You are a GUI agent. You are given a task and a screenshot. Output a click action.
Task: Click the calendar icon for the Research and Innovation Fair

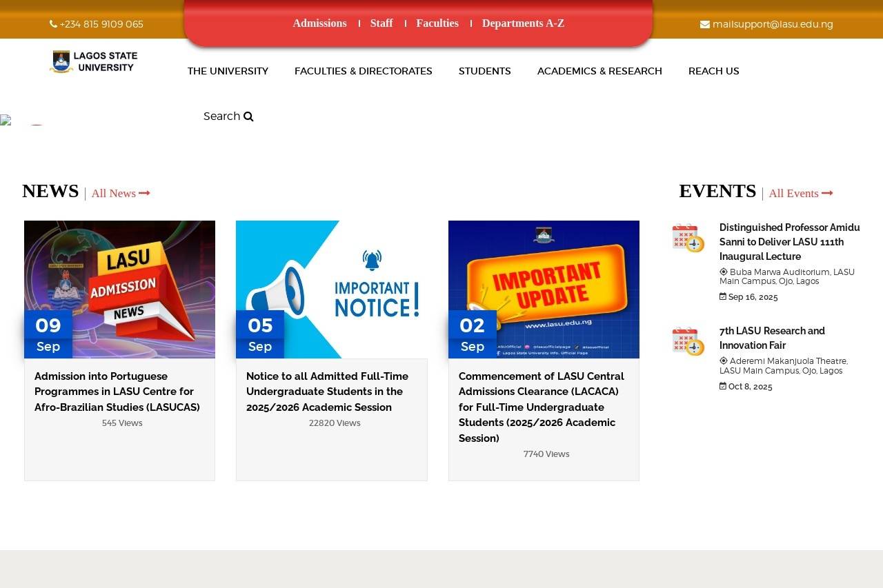[x=688, y=341]
